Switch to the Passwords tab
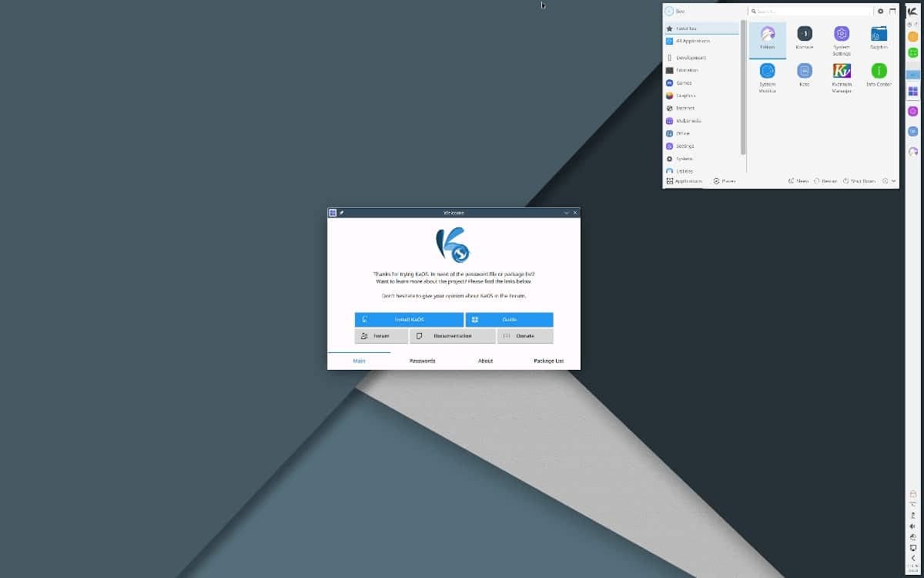Viewport: 924px width, 578px height. click(422, 361)
